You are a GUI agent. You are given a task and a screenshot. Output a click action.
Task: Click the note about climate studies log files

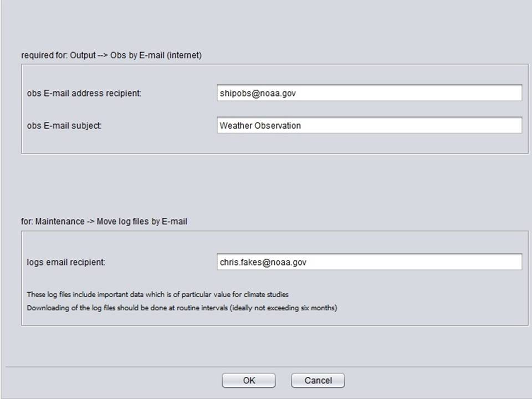click(x=158, y=294)
